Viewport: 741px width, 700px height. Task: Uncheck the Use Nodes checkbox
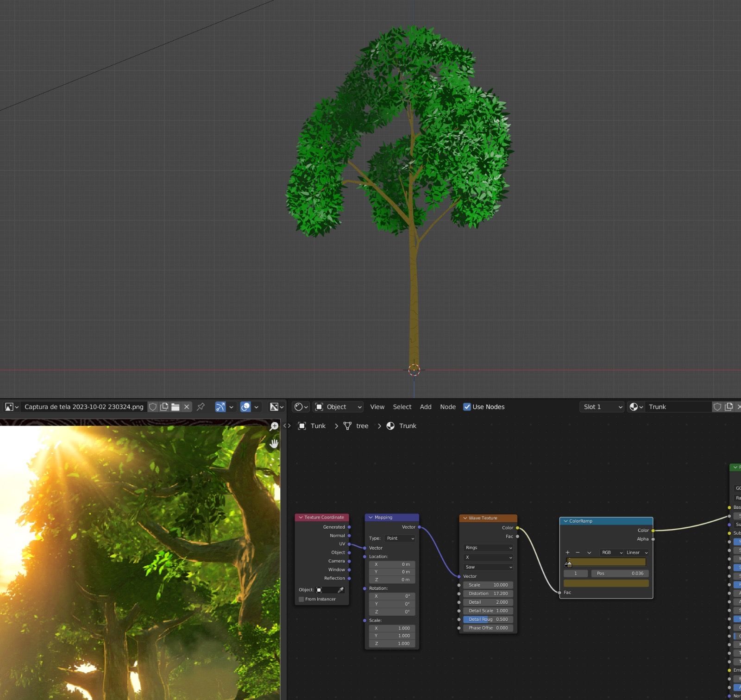click(x=467, y=407)
